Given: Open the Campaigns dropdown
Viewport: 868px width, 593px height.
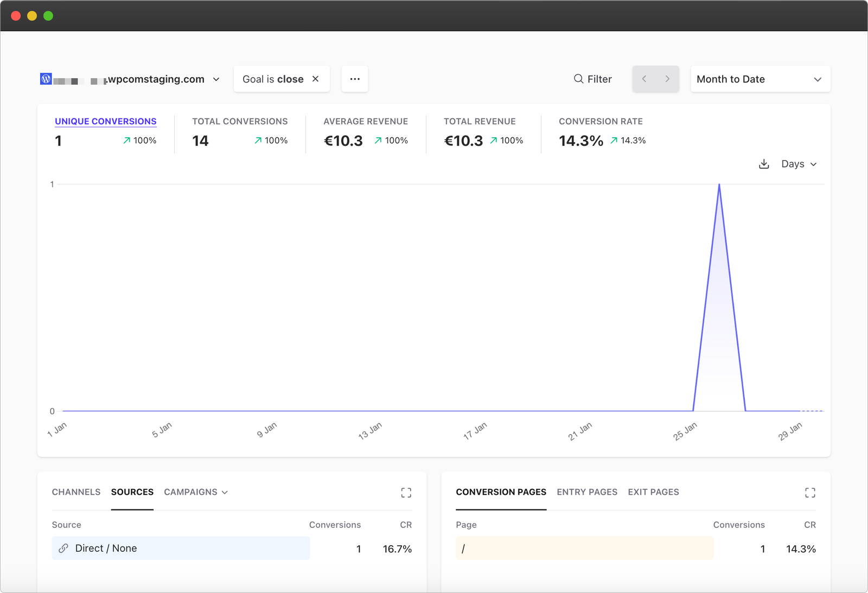Looking at the screenshot, I should tap(195, 492).
